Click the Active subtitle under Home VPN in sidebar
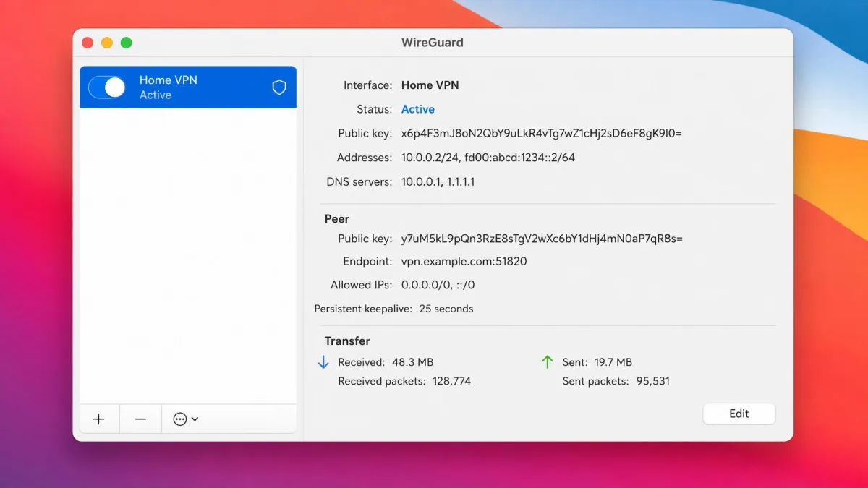This screenshot has width=868, height=488. [x=156, y=95]
